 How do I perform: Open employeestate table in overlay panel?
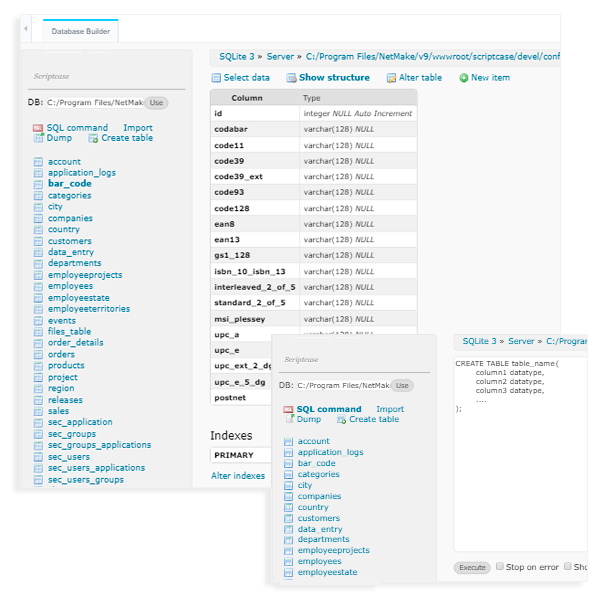tap(328, 572)
